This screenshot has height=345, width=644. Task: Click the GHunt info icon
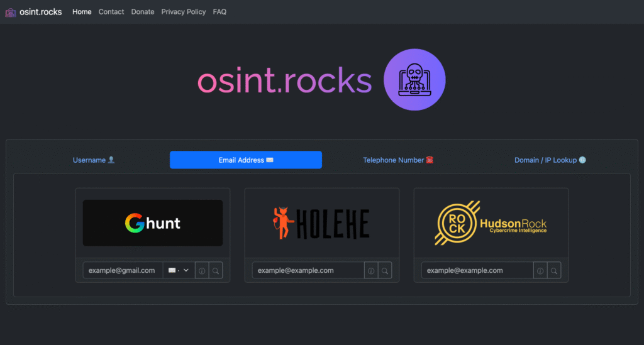pyautogui.click(x=202, y=271)
